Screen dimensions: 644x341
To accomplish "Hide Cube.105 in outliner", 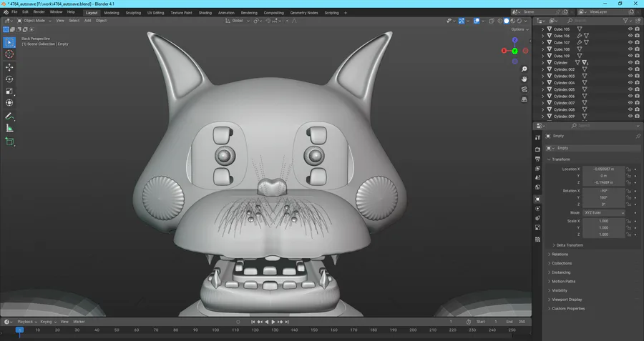I will [630, 29].
